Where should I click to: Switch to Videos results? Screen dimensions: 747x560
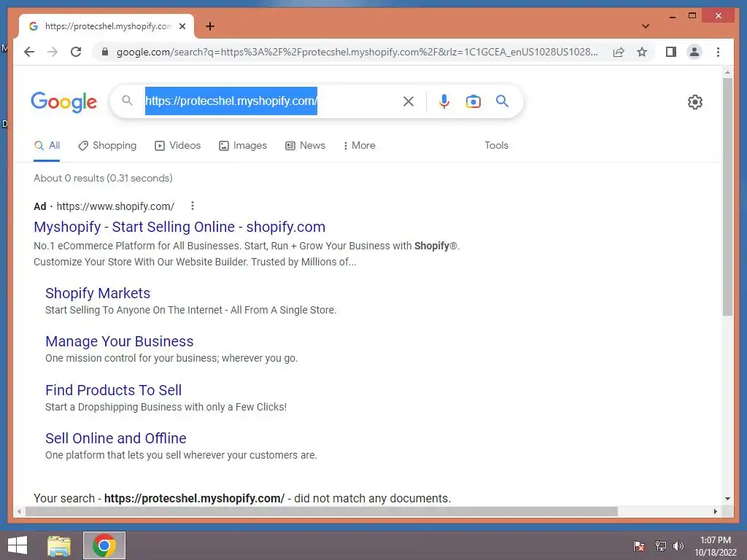[x=178, y=145]
